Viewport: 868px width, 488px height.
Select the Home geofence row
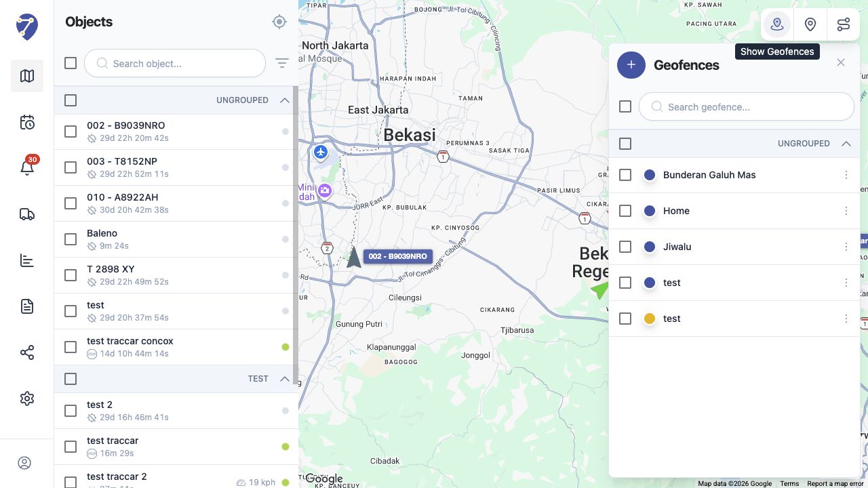coord(734,211)
